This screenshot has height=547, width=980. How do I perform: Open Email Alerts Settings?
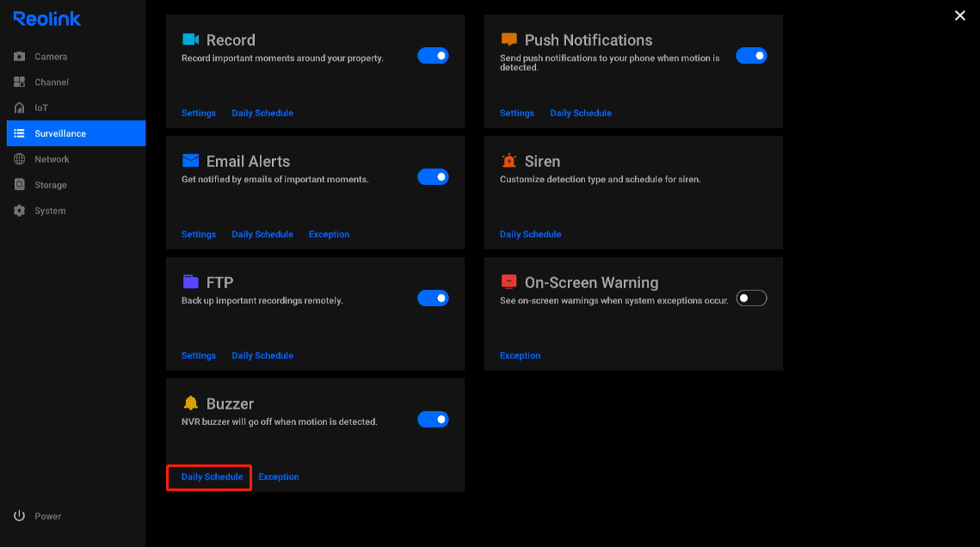pyautogui.click(x=199, y=234)
